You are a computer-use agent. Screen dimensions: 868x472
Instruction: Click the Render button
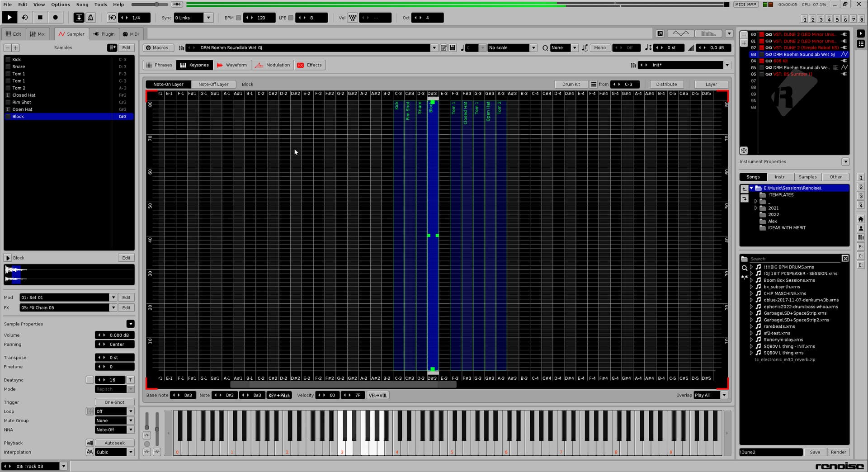[x=838, y=452]
